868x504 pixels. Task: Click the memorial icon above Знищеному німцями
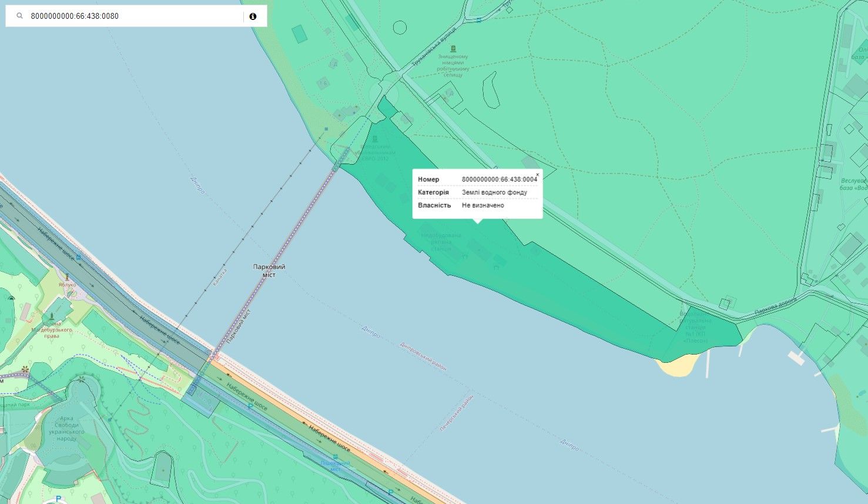tap(453, 49)
